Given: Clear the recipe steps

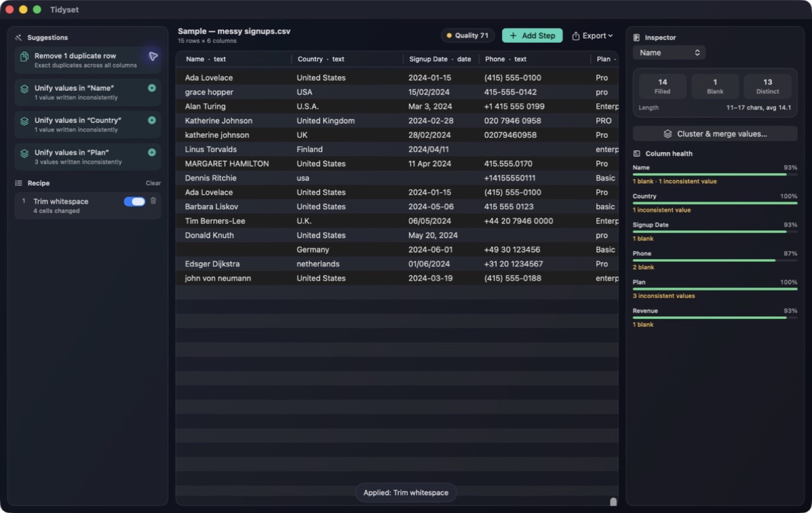Looking at the screenshot, I should tap(153, 183).
